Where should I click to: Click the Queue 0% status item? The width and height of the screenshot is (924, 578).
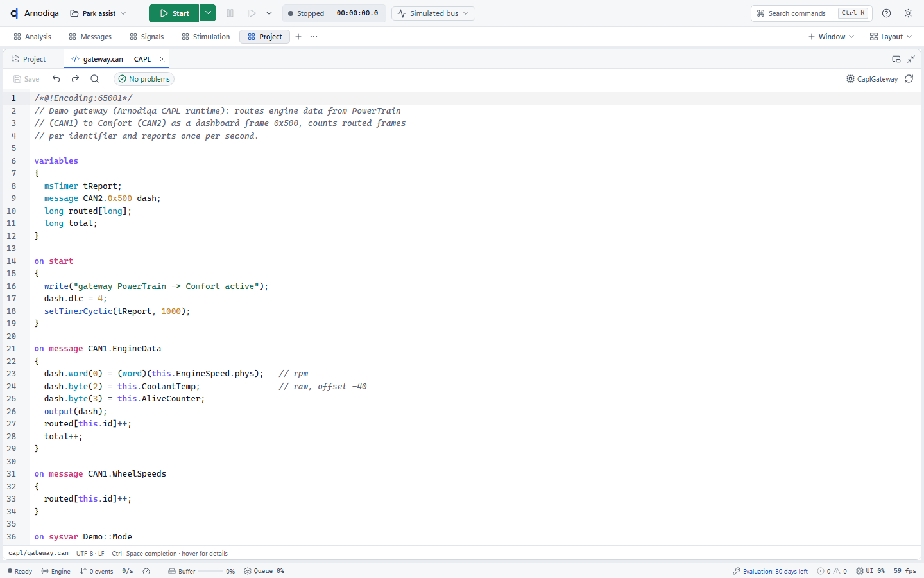[264, 571]
